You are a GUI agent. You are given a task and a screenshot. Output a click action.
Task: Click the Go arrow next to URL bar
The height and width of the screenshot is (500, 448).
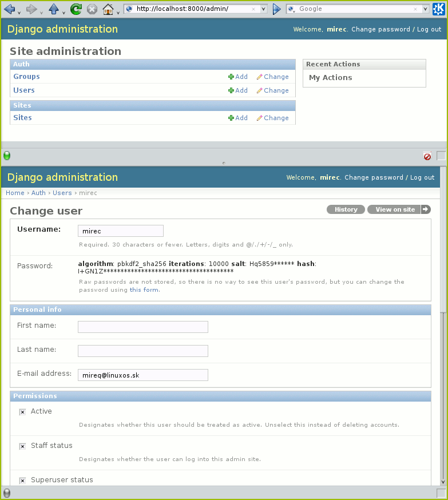[276, 9]
